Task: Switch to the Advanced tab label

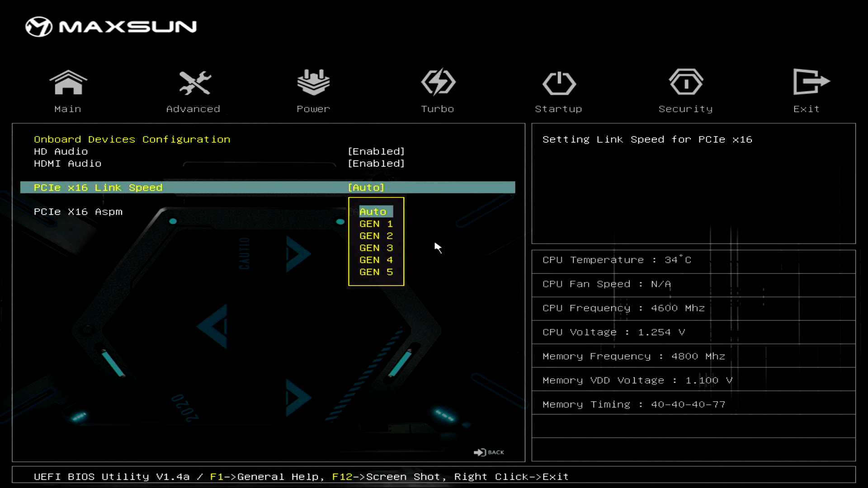Action: tap(193, 109)
